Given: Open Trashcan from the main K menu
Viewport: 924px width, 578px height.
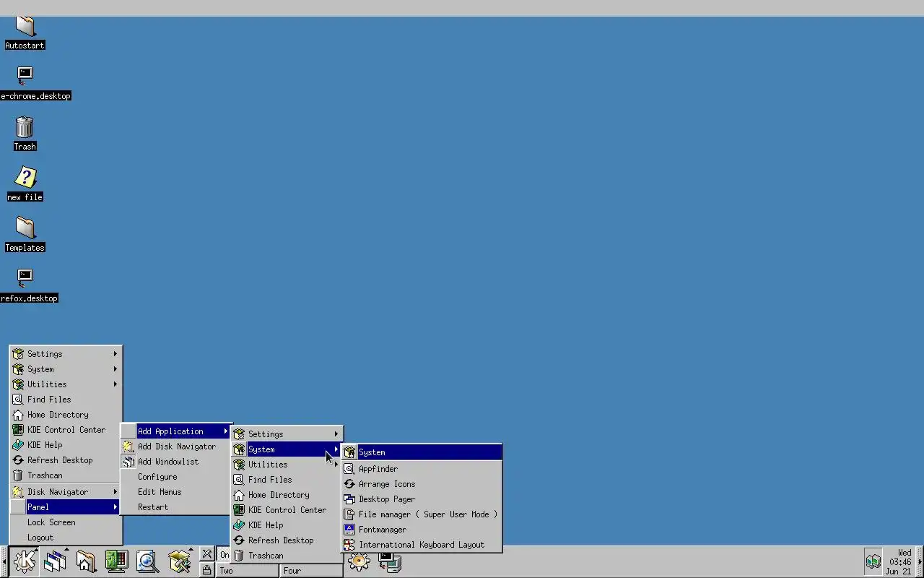Looking at the screenshot, I should click(x=66, y=475).
